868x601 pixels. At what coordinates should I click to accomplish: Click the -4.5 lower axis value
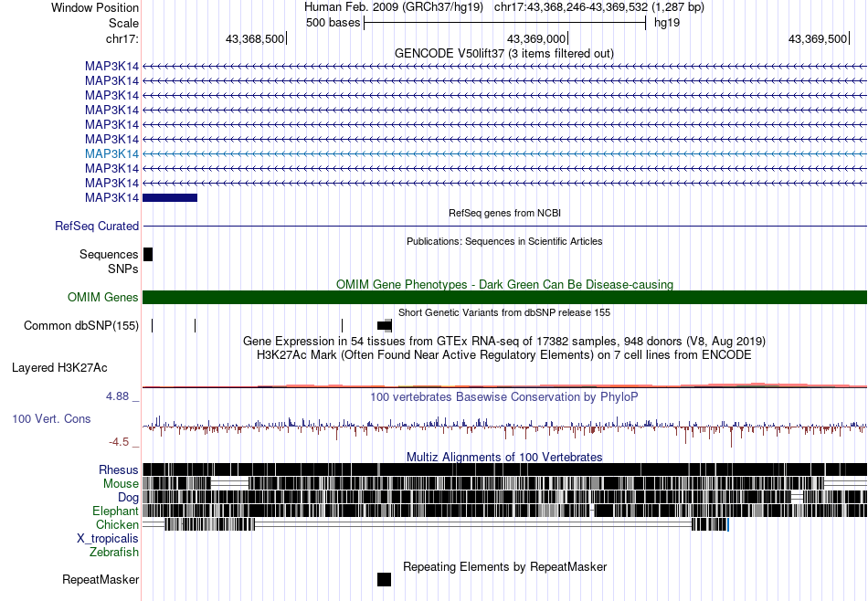coord(119,442)
